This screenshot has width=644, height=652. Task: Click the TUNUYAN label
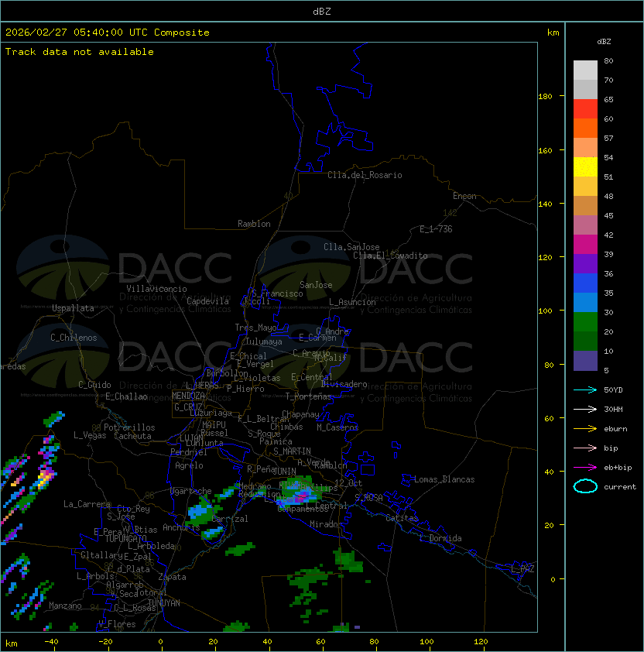(x=164, y=603)
